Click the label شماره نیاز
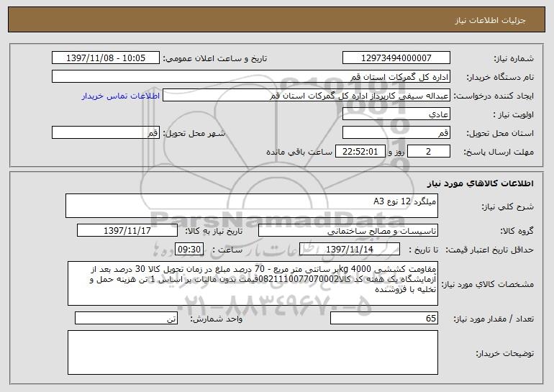554x392 pixels. [514, 59]
